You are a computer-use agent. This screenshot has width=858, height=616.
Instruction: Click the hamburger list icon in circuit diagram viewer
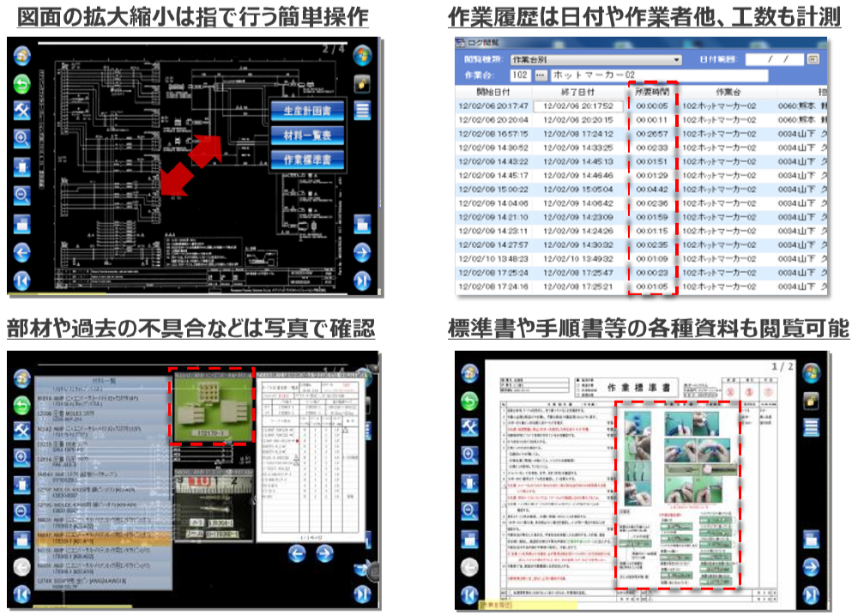(x=362, y=111)
